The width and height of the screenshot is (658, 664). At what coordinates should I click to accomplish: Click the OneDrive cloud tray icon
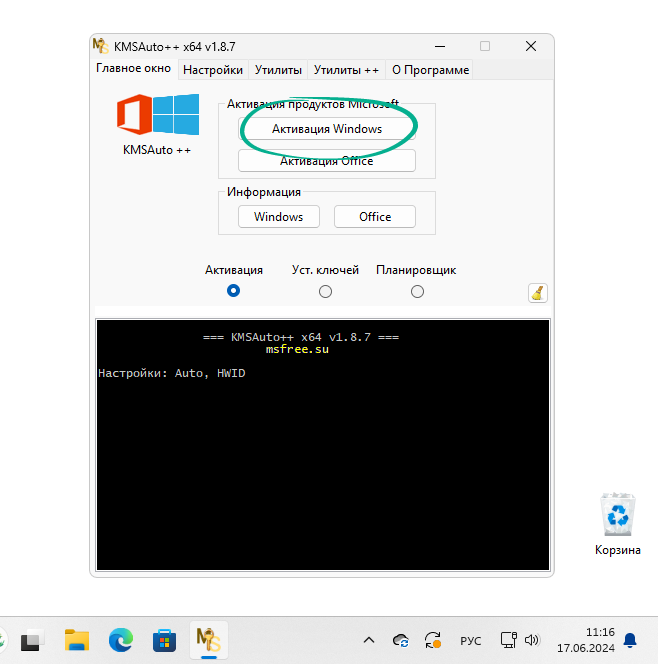click(x=401, y=640)
